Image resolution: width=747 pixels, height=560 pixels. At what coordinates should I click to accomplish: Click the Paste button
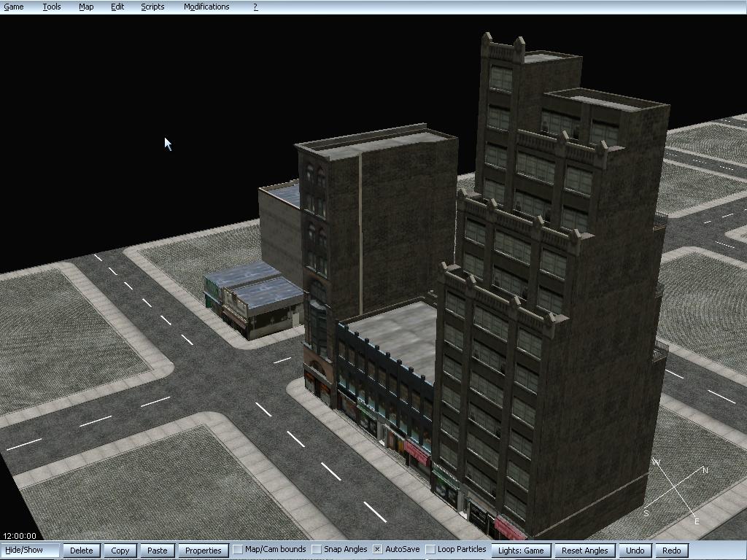tap(158, 551)
